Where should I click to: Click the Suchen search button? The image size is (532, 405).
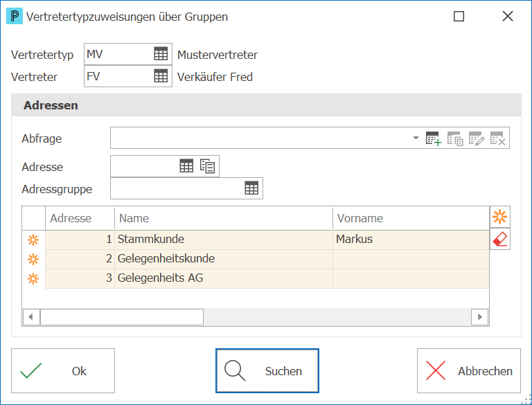pos(267,371)
